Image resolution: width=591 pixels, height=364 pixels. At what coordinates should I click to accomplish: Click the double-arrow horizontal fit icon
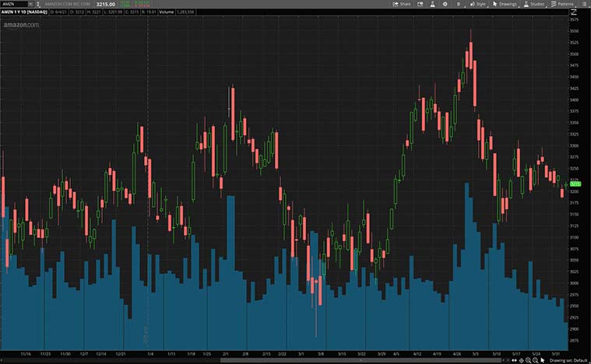[514, 360]
